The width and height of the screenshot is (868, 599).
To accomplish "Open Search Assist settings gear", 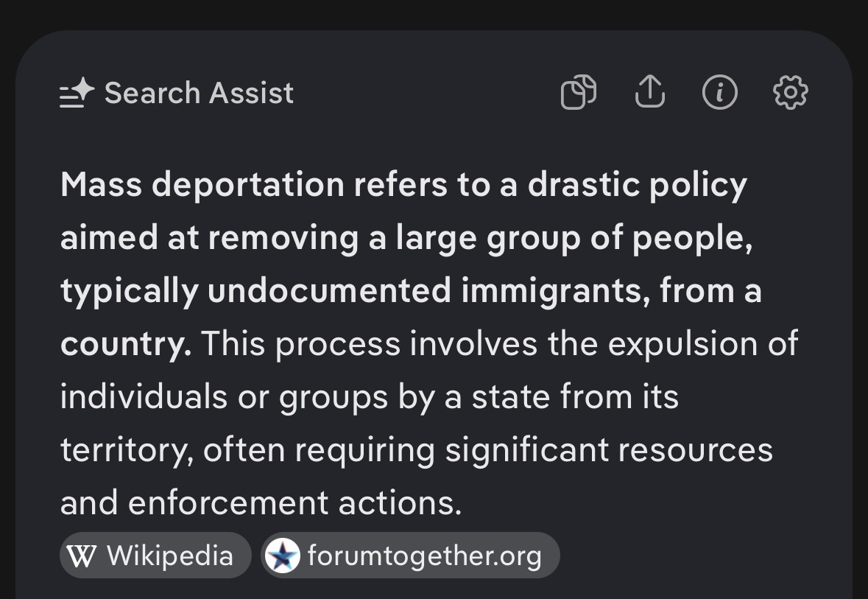I will [790, 92].
